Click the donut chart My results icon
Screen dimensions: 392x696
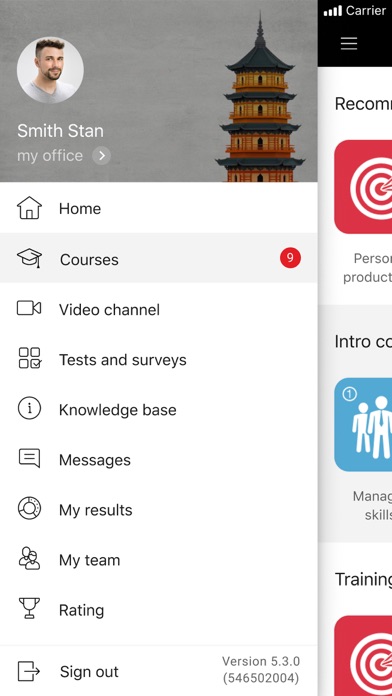(29, 508)
